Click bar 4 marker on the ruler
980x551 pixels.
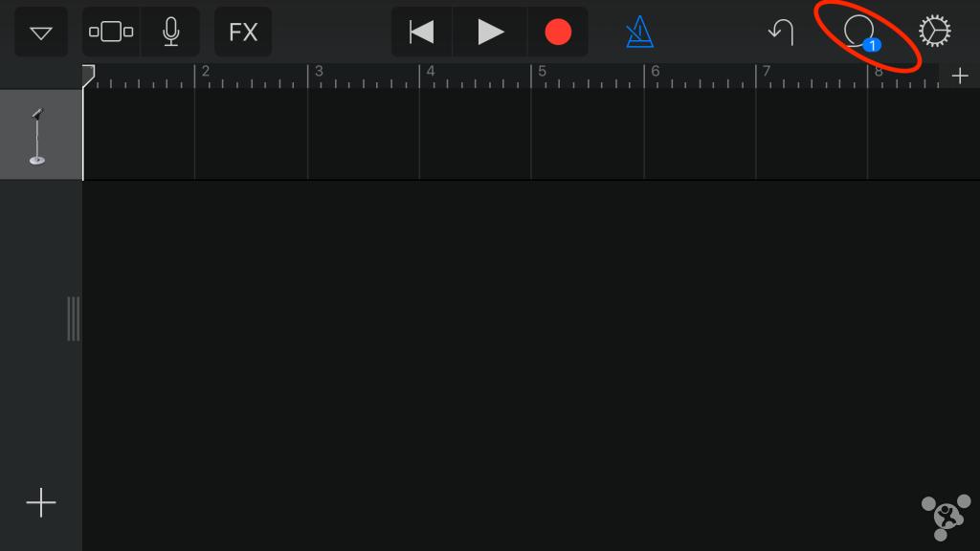(x=430, y=71)
